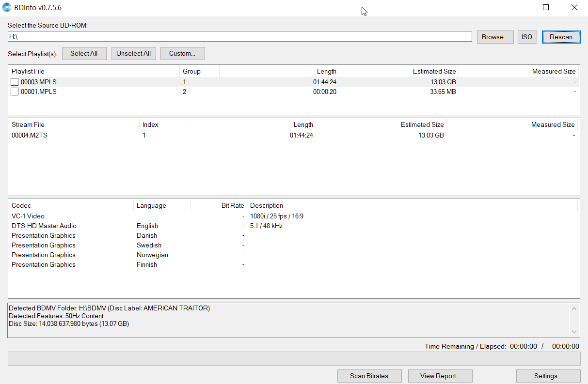The height and width of the screenshot is (384, 588).
Task: Minimize the BDInfo window
Action: coord(518,7)
